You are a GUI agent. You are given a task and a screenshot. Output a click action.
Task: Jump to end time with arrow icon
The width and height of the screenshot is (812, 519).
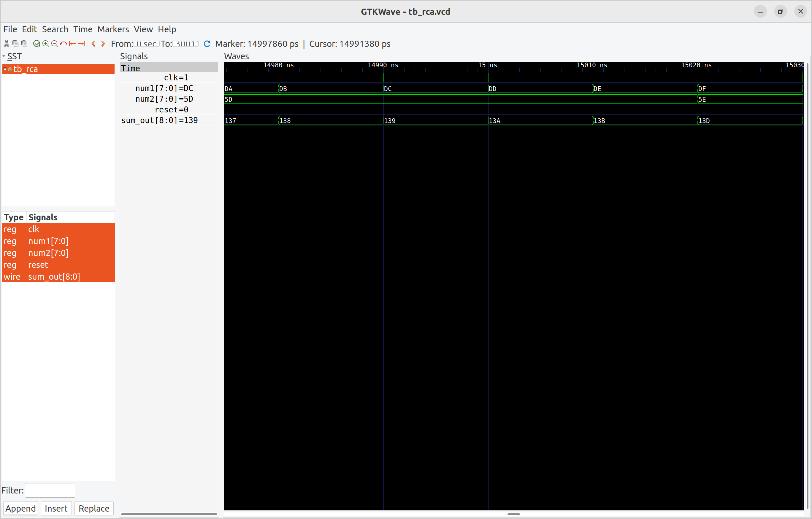[x=81, y=44]
